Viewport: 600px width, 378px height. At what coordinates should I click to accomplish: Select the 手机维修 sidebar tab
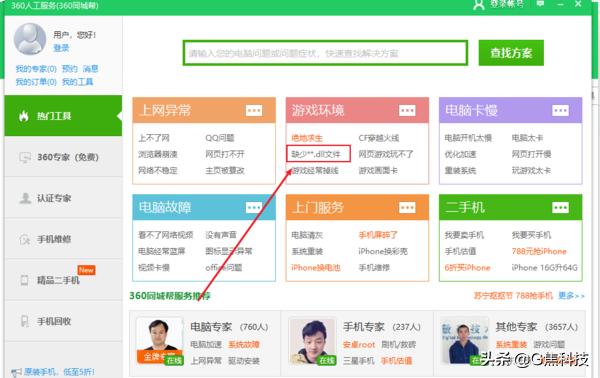coord(63,239)
